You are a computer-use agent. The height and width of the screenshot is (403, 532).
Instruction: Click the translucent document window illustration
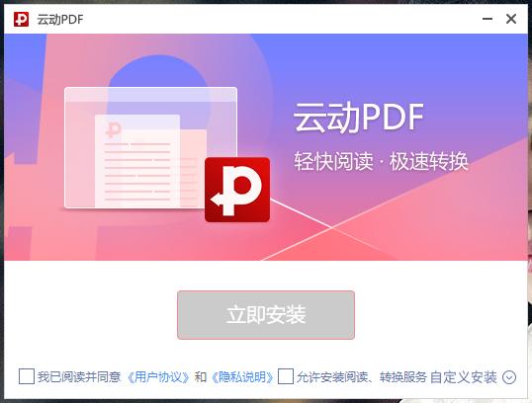tap(150, 148)
